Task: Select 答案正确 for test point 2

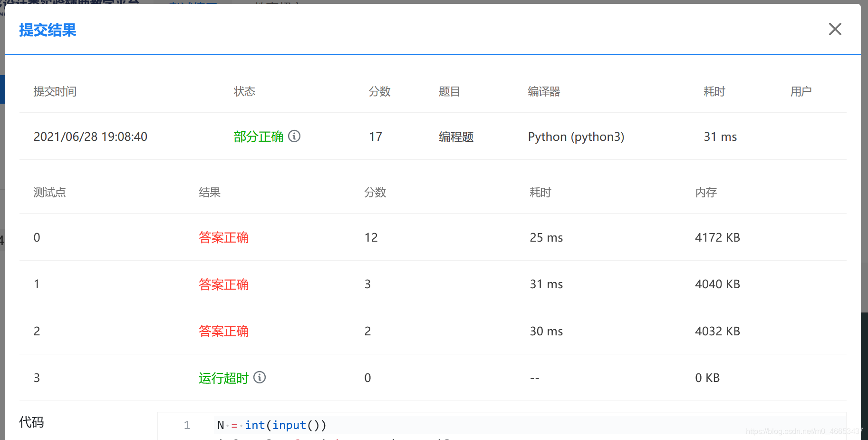Action: 223,331
